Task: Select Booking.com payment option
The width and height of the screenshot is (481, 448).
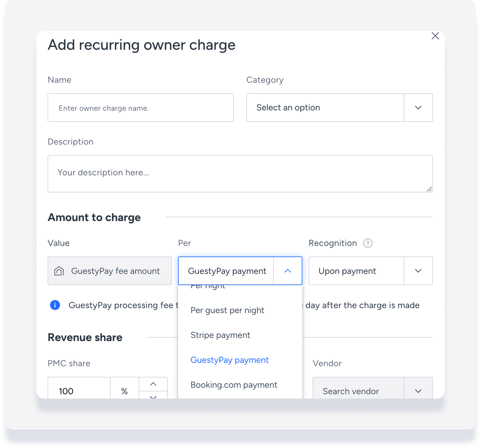Action: tap(240, 385)
